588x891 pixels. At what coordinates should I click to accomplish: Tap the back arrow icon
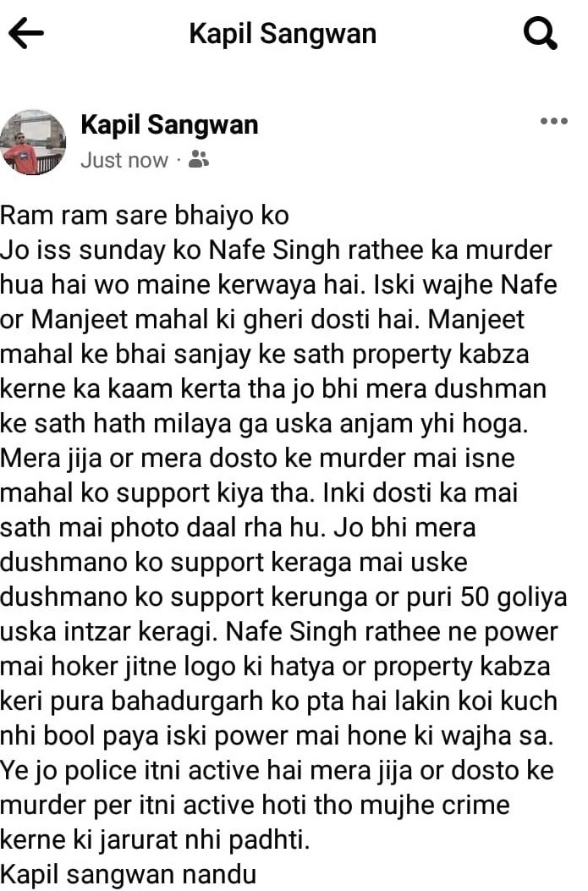point(26,34)
